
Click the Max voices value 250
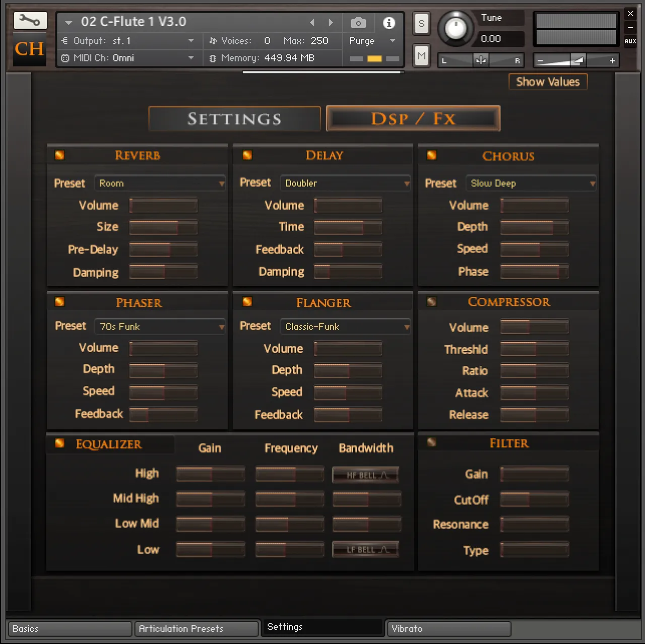(x=319, y=41)
